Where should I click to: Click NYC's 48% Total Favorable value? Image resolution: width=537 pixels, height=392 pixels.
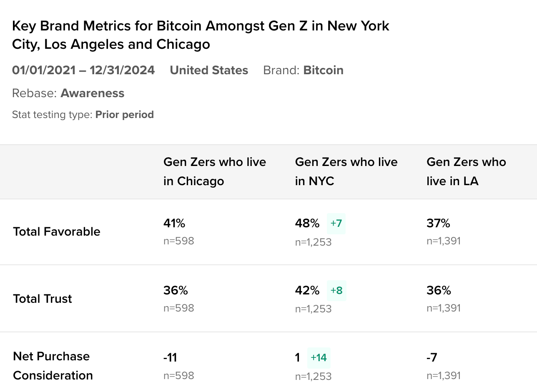307,224
